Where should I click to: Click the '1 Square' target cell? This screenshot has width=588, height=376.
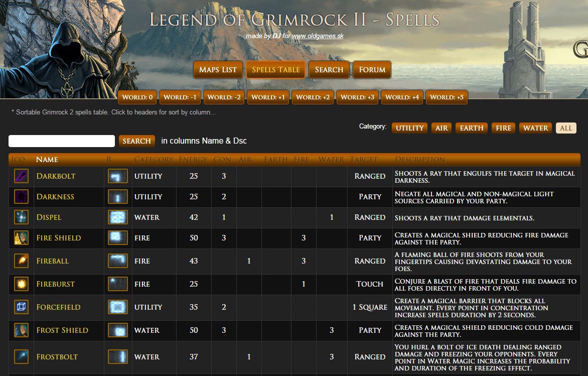(370, 307)
